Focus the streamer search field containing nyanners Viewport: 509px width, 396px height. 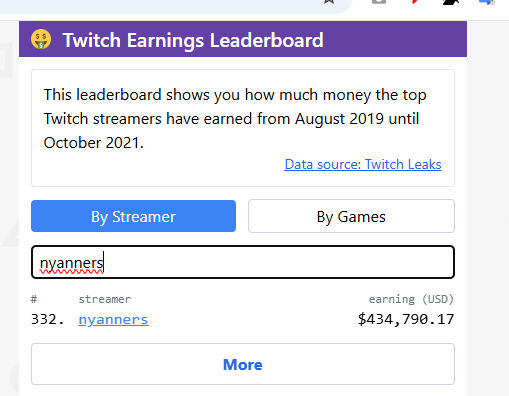click(243, 262)
